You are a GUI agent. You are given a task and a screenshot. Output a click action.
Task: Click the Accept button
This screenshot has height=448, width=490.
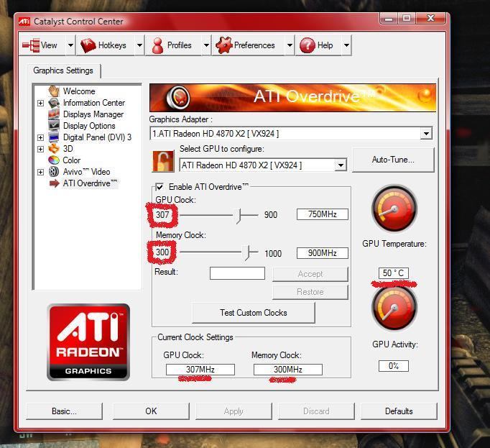[x=310, y=274]
